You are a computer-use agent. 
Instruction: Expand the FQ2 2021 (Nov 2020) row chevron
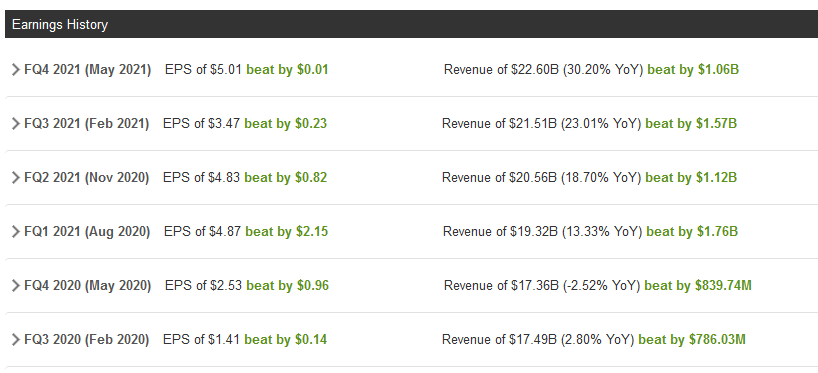16,178
